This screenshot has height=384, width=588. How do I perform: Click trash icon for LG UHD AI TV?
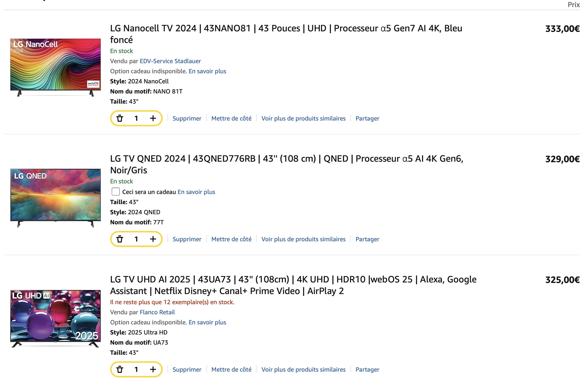(x=120, y=369)
